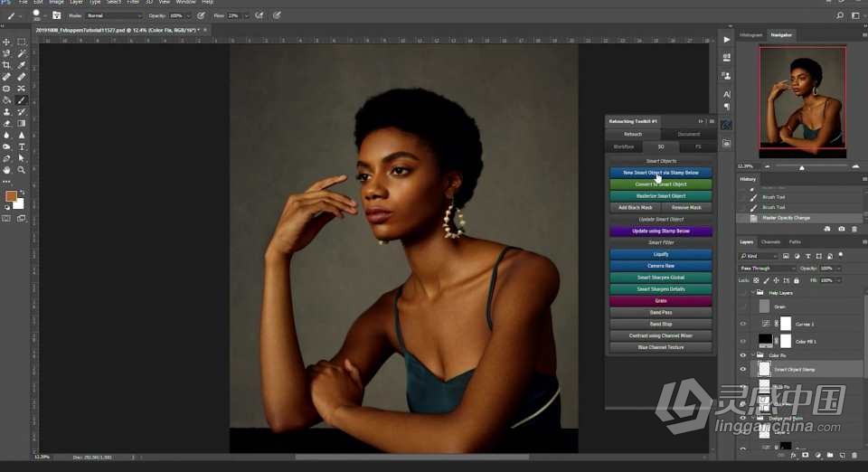Open the brush settings panel icon
868x472 pixels.
point(56,15)
